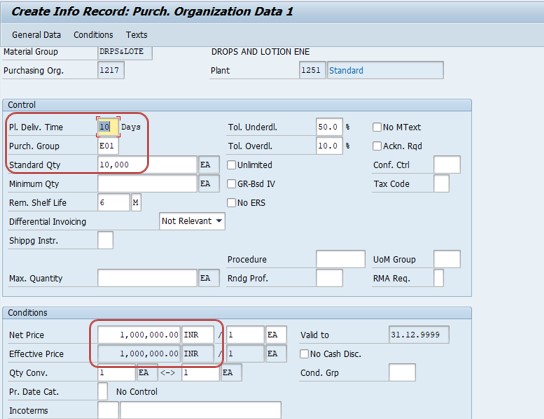Select the Rndg Prof. field
544x419 pixels.
pyautogui.click(x=329, y=278)
